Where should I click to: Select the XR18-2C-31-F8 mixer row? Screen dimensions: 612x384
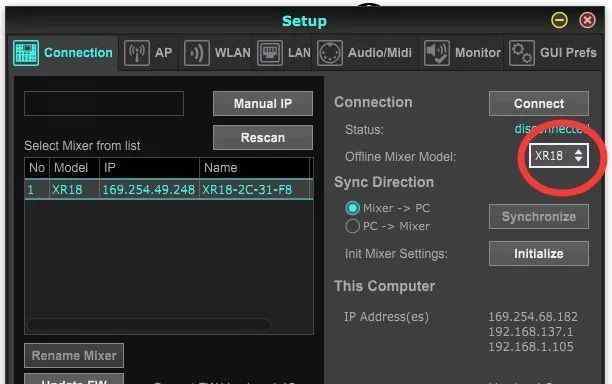(169, 190)
